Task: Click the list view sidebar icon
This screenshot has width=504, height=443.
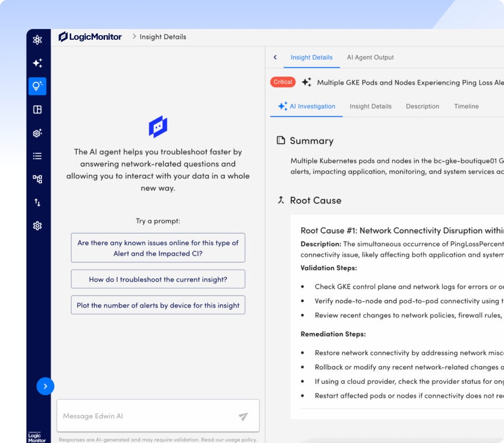Action: [37, 156]
